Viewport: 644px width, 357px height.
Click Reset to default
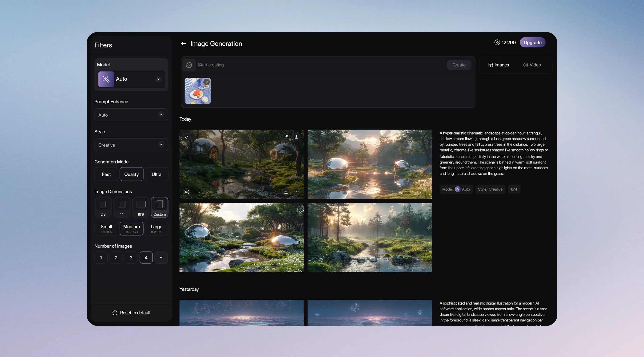point(131,313)
